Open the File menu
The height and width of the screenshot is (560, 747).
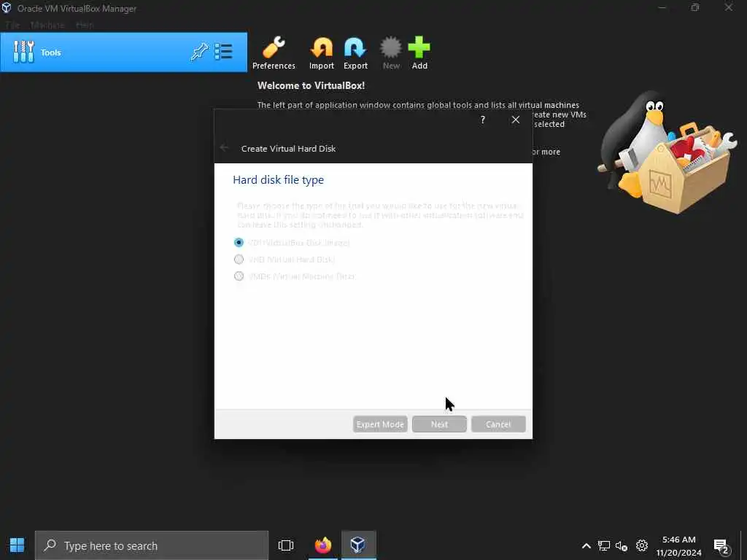pyautogui.click(x=12, y=25)
